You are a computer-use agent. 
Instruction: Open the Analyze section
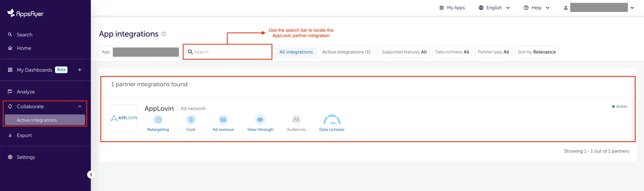26,92
